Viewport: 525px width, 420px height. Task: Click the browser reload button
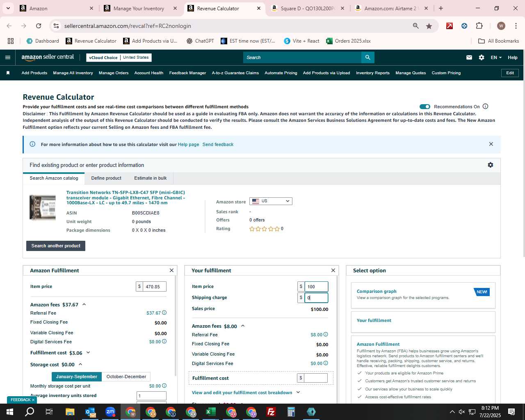tap(39, 26)
